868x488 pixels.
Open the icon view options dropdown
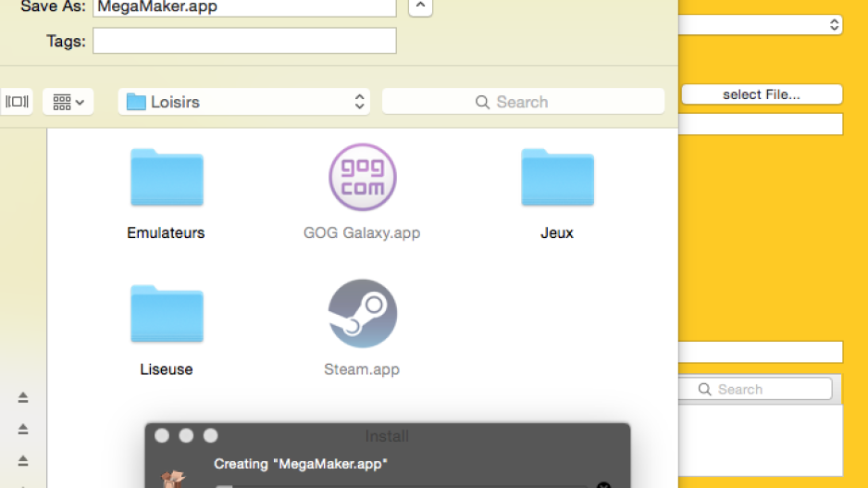[68, 101]
